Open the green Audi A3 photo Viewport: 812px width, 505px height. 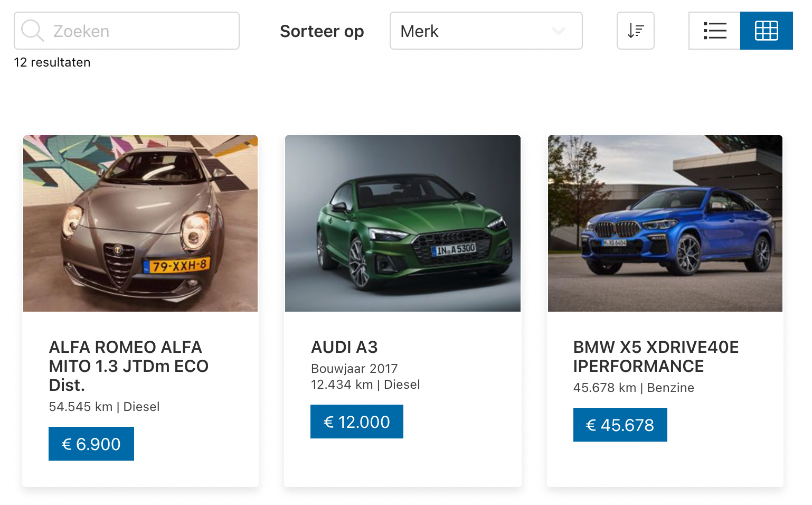tap(403, 223)
